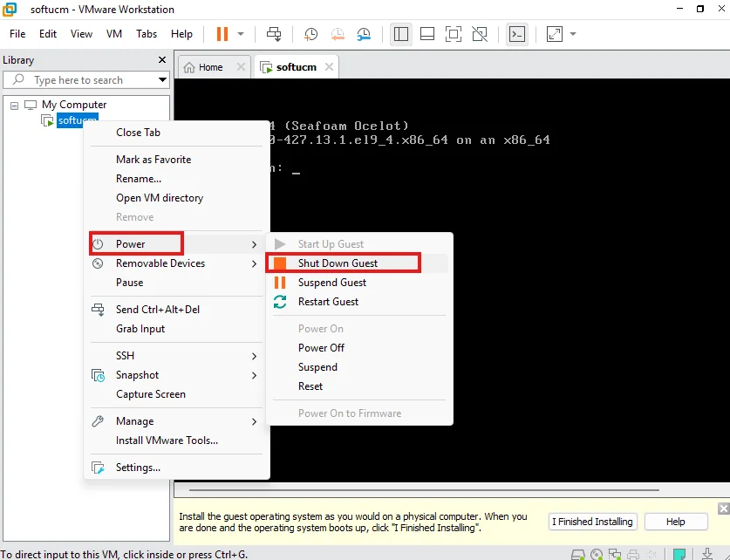The height and width of the screenshot is (560, 730).
Task: Click hard disk status bar icon
Action: (577, 555)
